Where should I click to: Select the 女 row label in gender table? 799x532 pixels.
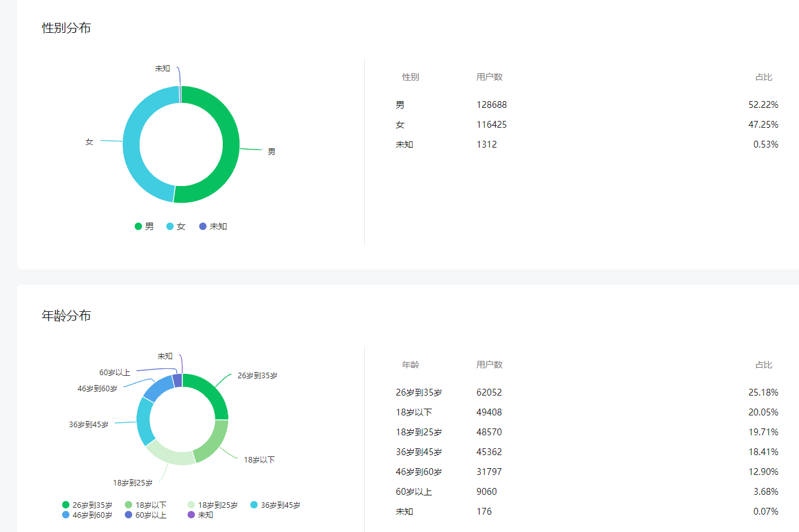tap(400, 125)
